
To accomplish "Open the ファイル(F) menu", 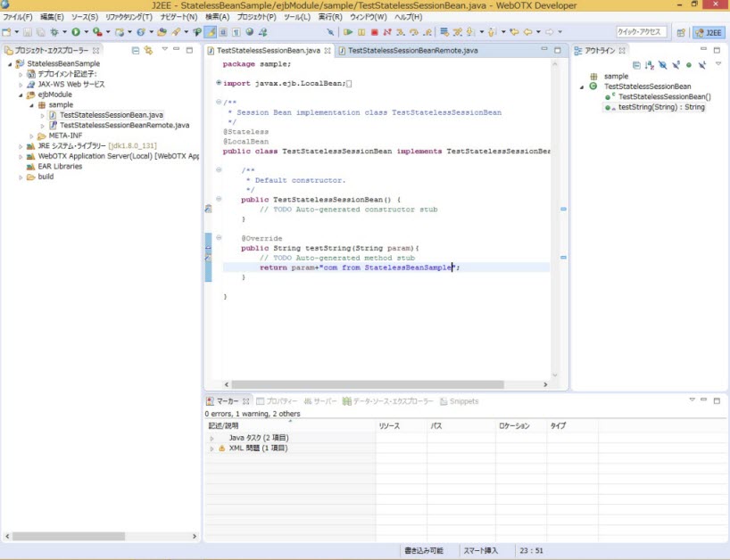I will (17, 17).
